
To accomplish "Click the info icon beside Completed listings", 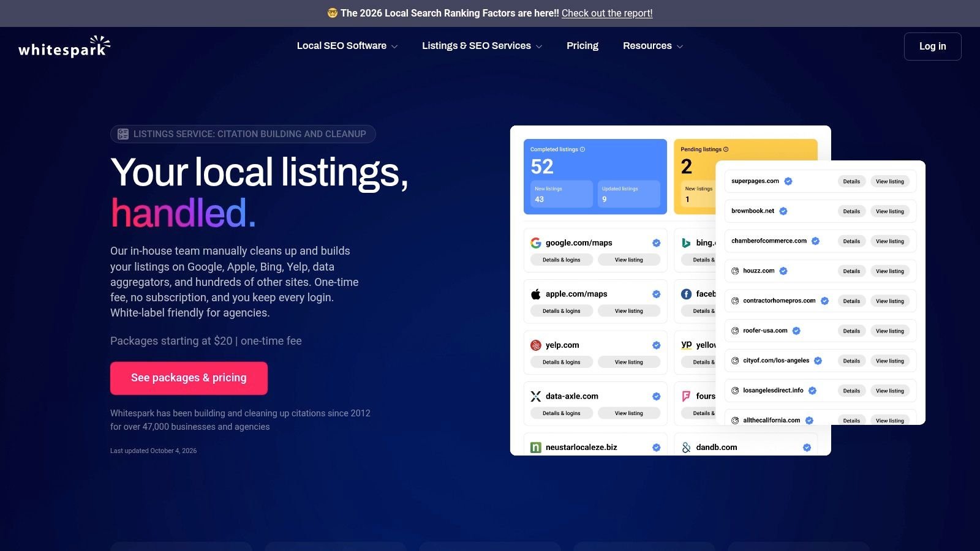I will pos(582,149).
